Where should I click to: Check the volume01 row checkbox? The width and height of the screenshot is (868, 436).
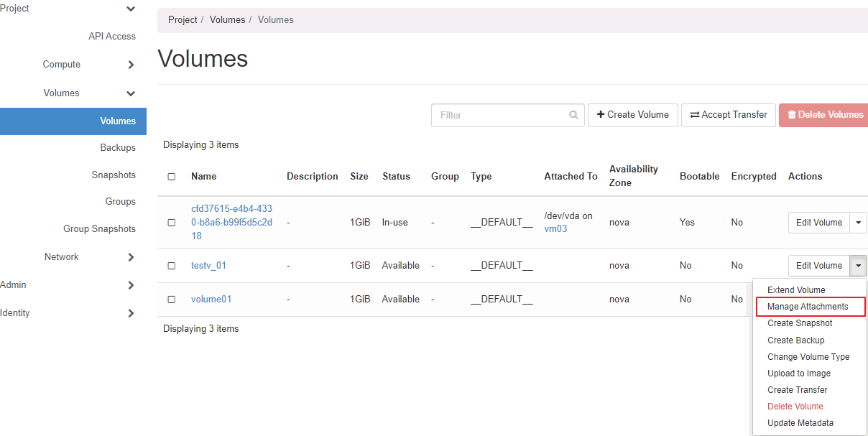171,300
